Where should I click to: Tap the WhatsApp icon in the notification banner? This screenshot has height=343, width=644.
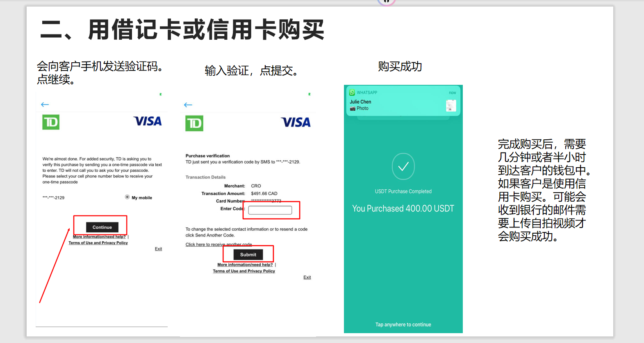(x=352, y=93)
